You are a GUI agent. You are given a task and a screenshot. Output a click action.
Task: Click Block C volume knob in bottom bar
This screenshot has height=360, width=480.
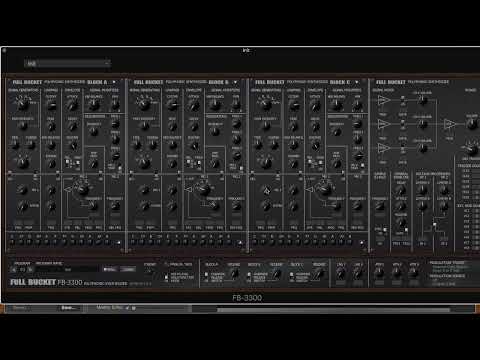(319, 274)
